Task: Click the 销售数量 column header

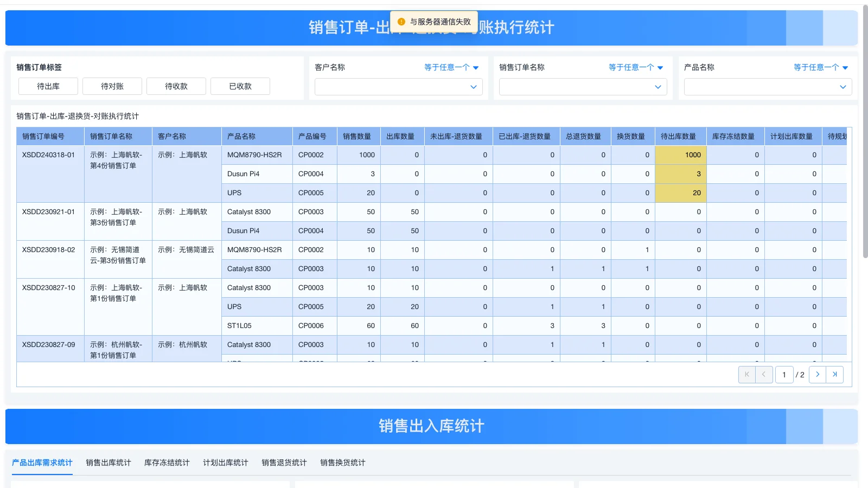Action: coord(359,136)
